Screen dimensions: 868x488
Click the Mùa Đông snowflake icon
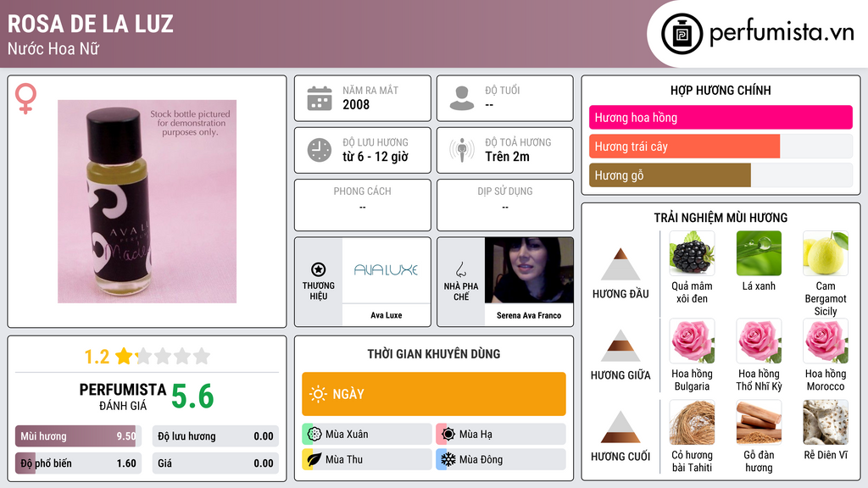pyautogui.click(x=448, y=459)
